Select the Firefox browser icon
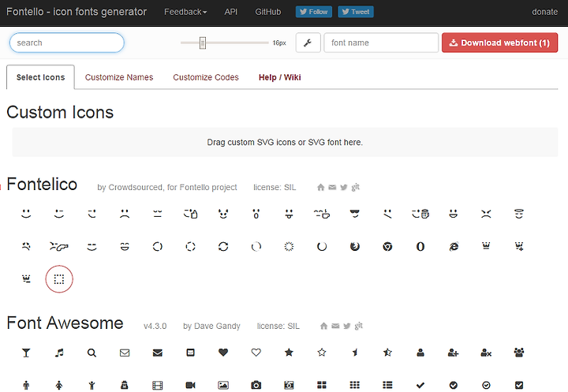Screen dimensions: 568x392 coord(355,247)
